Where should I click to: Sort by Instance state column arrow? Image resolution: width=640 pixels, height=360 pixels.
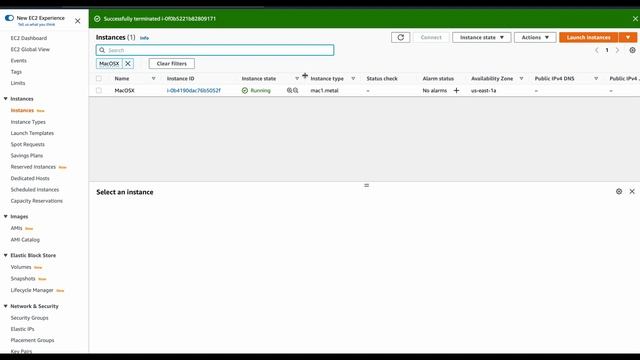tap(297, 78)
